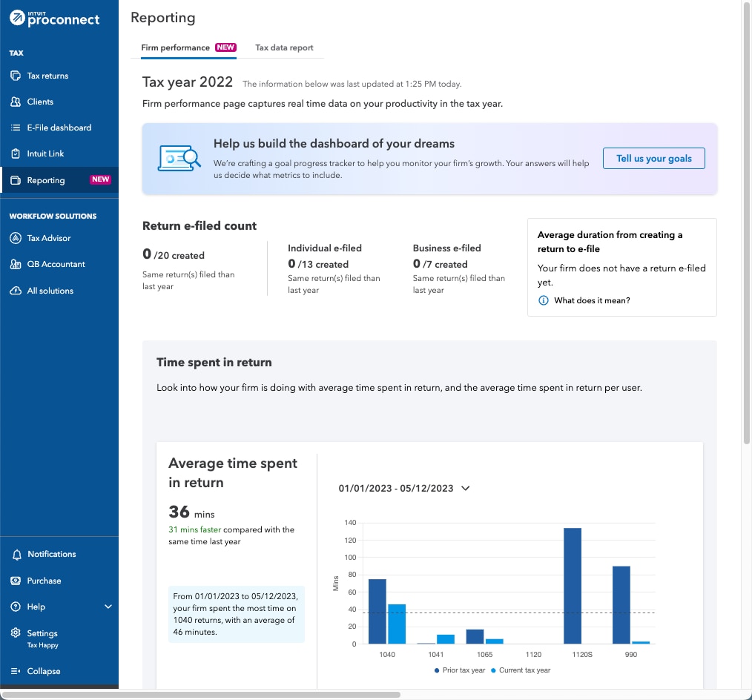This screenshot has width=752, height=700.
Task: Open E-File dashboard label in the sidebar
Action: click(59, 128)
